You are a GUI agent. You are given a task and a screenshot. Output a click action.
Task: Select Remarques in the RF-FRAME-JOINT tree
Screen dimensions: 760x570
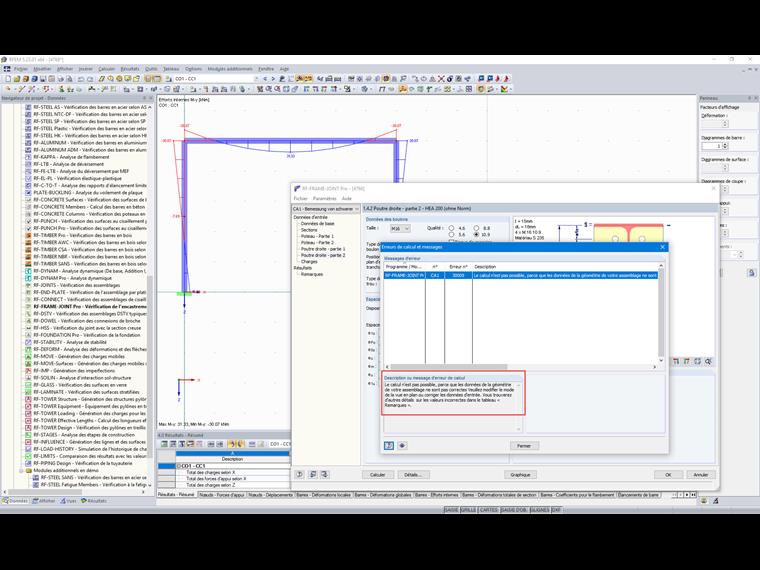[x=312, y=274]
